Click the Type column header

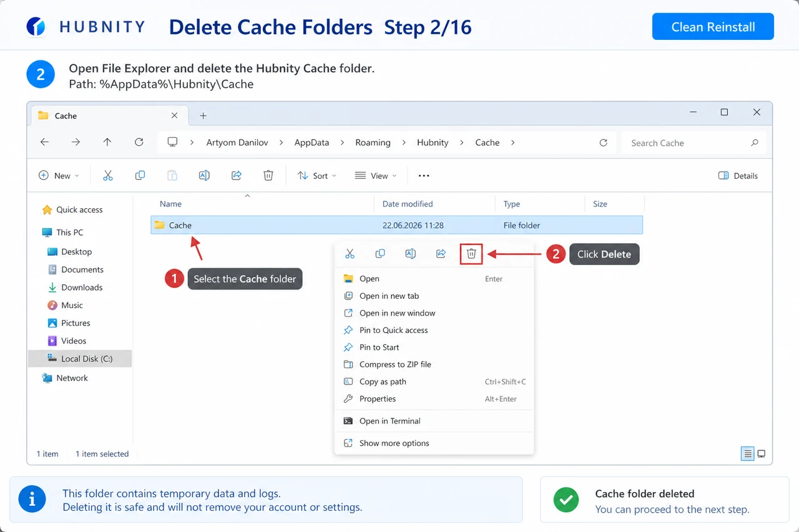512,204
